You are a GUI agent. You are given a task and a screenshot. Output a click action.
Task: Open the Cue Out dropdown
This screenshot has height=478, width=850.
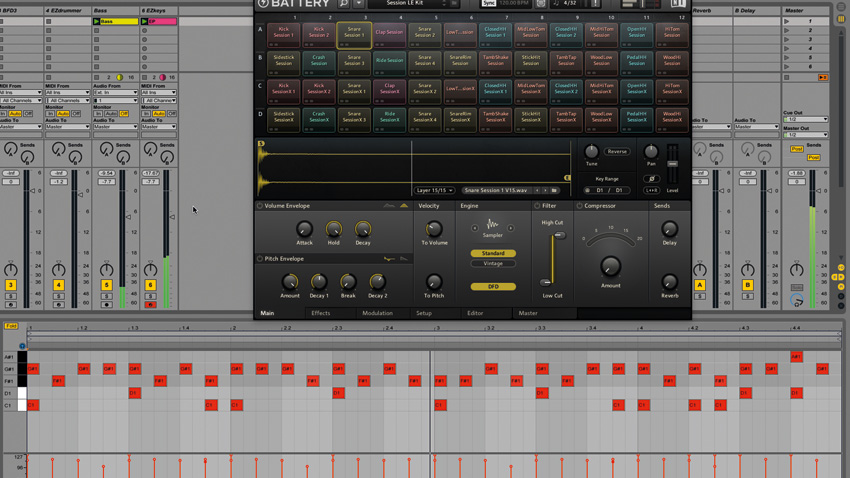(806, 119)
